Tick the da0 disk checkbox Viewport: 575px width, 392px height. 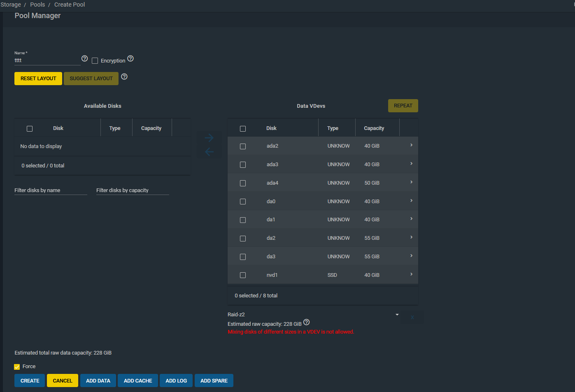point(243,202)
